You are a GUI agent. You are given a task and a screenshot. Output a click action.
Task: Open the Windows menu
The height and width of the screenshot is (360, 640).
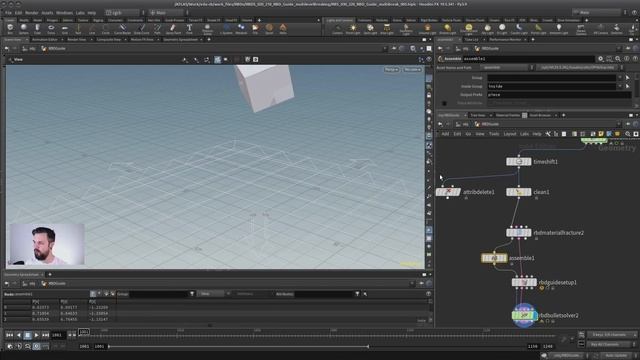click(64, 13)
